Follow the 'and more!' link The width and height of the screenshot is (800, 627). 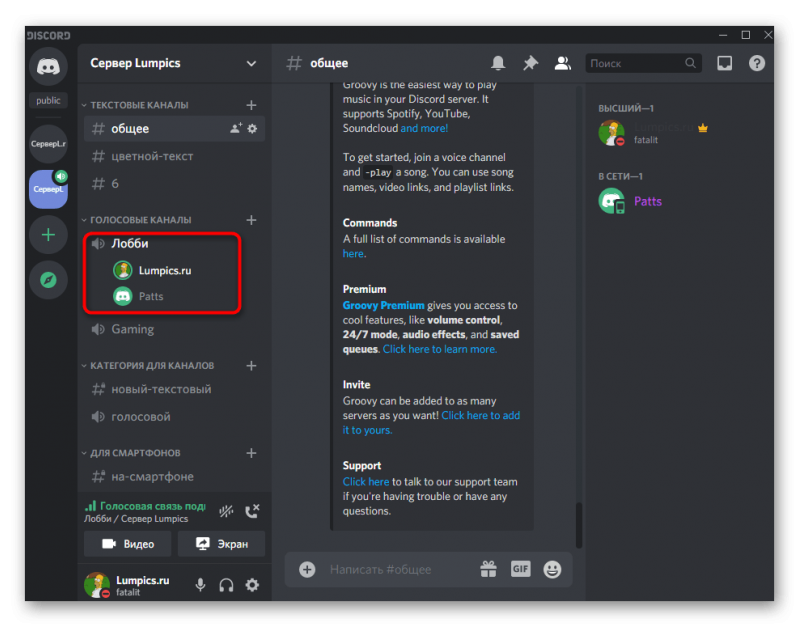pyautogui.click(x=424, y=128)
